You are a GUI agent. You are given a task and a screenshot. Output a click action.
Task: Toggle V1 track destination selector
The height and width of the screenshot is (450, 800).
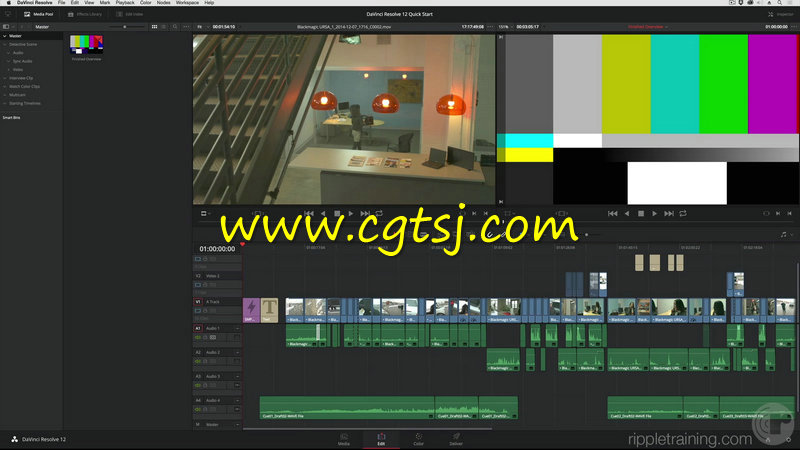tap(198, 302)
